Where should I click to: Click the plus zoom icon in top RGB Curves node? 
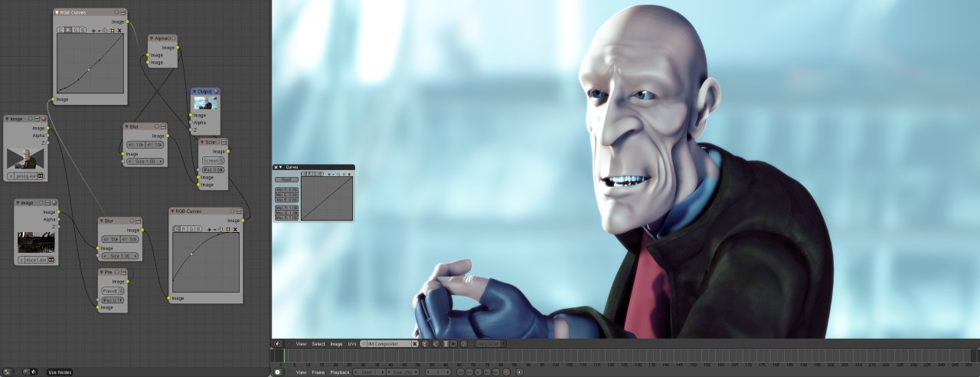(x=93, y=31)
